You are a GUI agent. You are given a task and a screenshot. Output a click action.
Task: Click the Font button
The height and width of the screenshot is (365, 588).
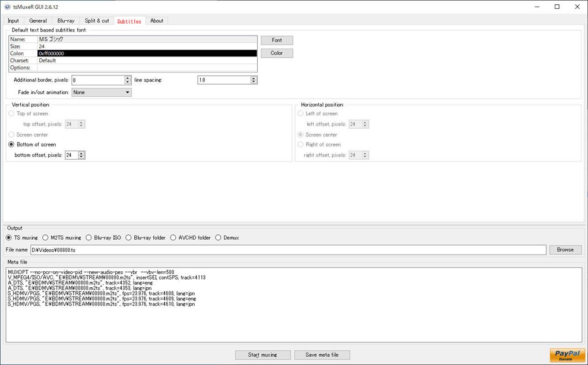click(277, 40)
